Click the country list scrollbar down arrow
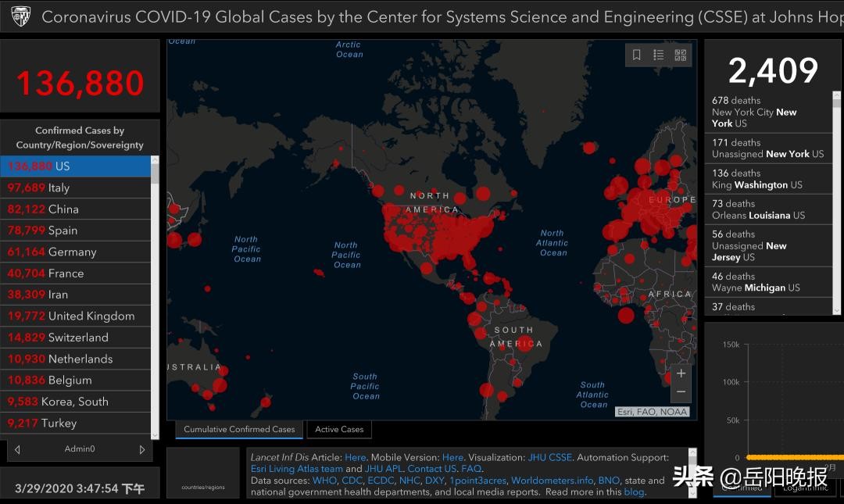The image size is (844, 504). [155, 435]
